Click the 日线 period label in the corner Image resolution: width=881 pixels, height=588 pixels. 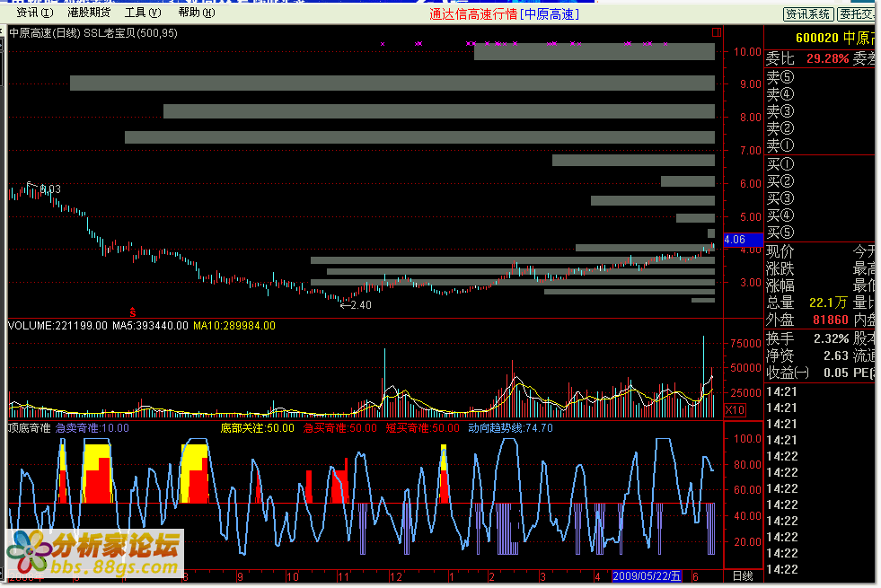[743, 576]
